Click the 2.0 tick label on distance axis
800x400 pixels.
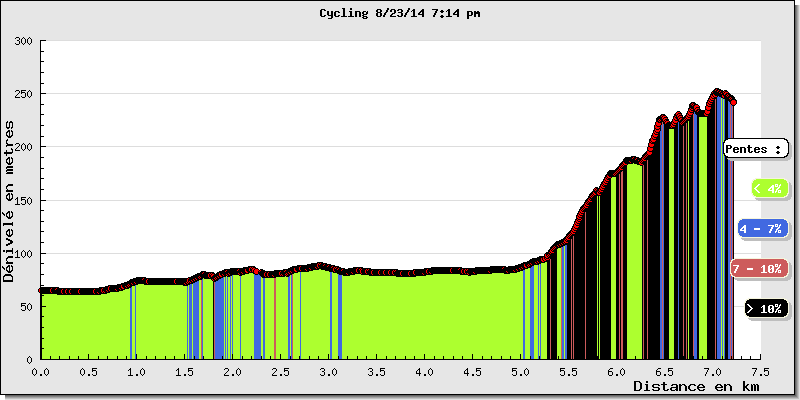pos(233,372)
